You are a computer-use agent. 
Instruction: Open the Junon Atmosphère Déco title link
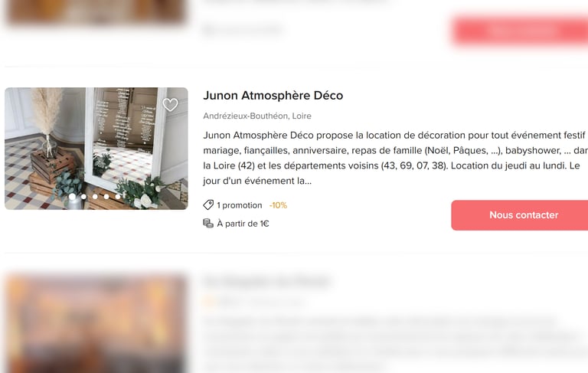click(x=273, y=95)
